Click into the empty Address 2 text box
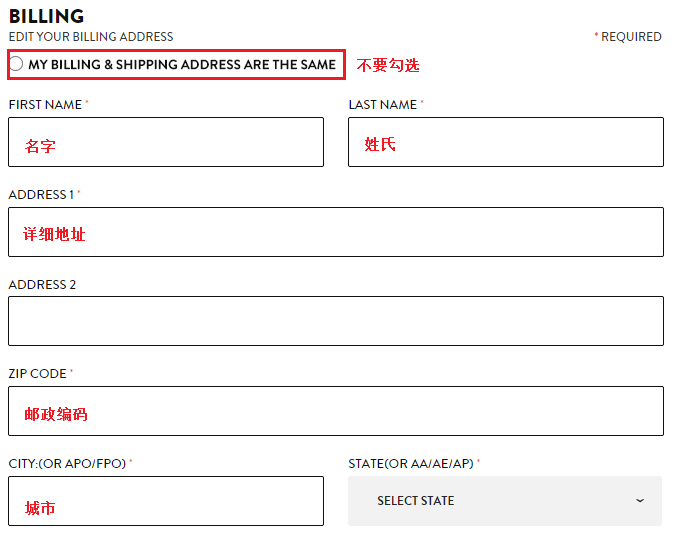Screen dimensions: 698x538 (x=336, y=321)
